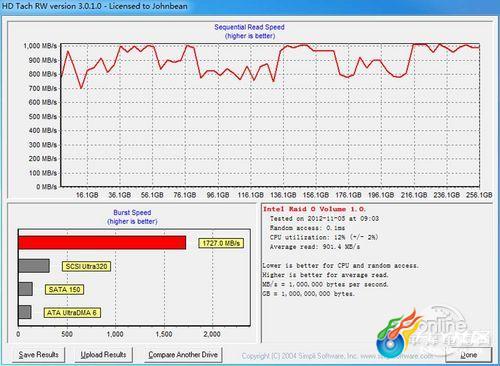Click the 1727.0 MB/s burst label
This screenshot has width=500, height=366.
[221, 243]
